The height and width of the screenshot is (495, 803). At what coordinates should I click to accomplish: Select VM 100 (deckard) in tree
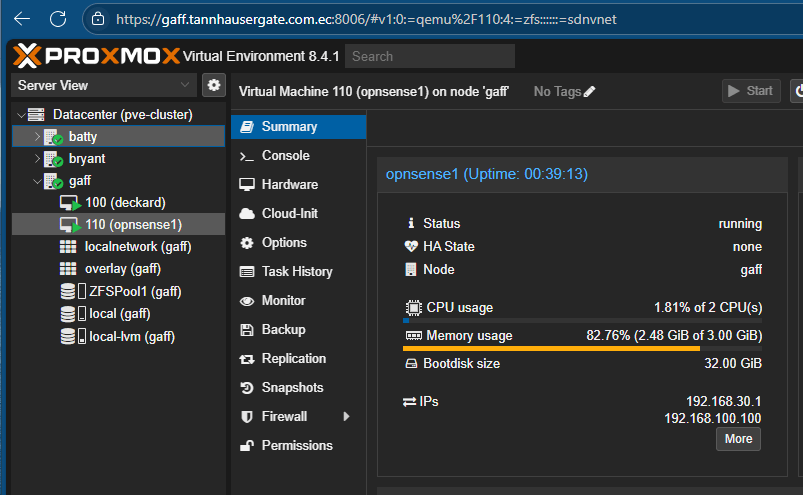(124, 202)
